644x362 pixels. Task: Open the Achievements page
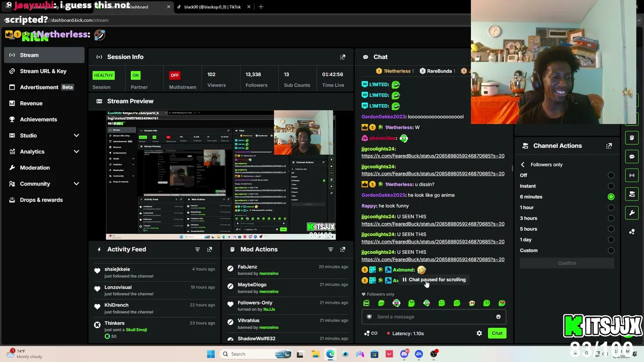[x=44, y=119]
